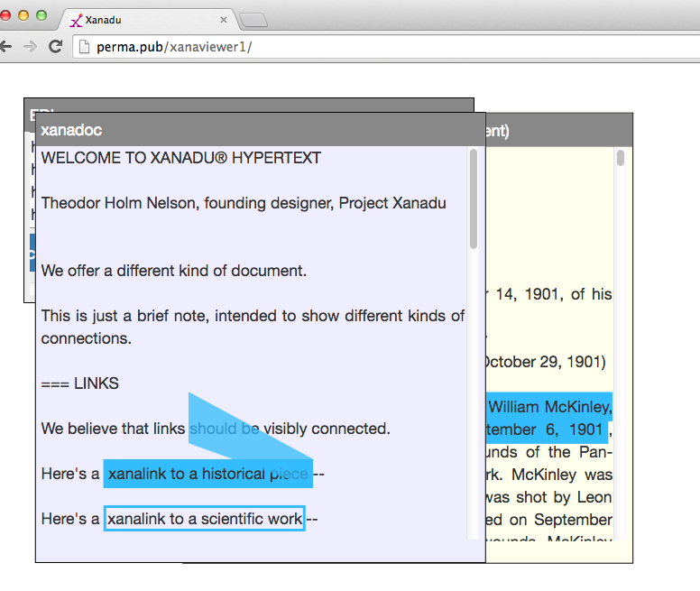Follow 'xanalink to a scientific work' link
The image size is (700, 591).
(x=205, y=519)
